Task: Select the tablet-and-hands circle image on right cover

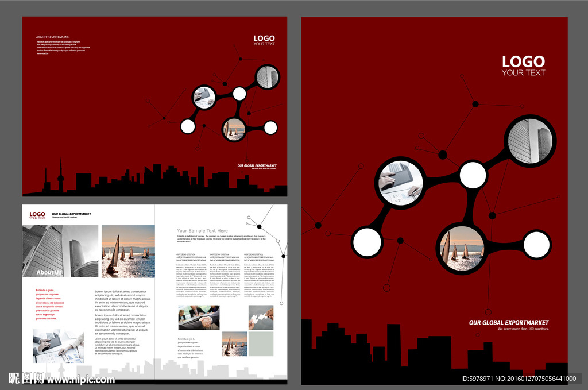Action: coord(400,183)
